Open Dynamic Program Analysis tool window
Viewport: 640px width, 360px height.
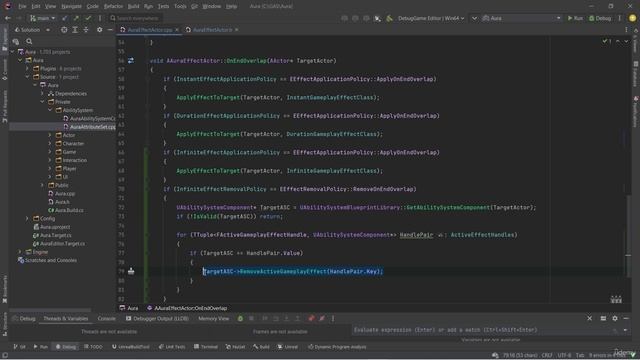[337, 347]
